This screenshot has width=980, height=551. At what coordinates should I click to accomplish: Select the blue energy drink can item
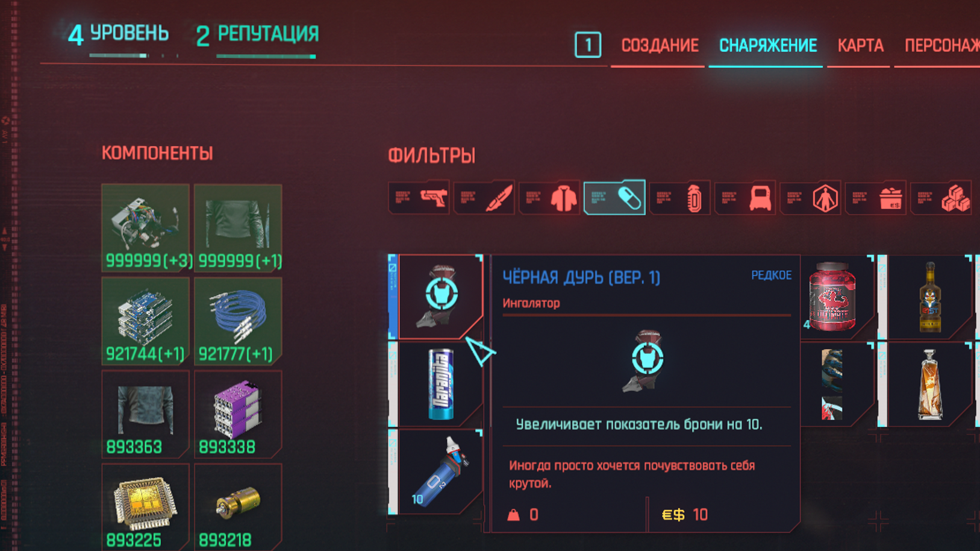[x=440, y=384]
